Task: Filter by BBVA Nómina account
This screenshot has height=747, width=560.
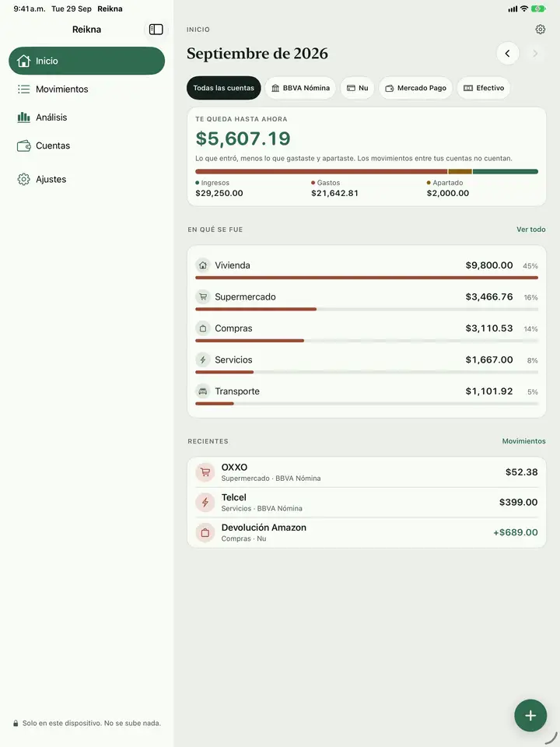Action: pos(300,88)
